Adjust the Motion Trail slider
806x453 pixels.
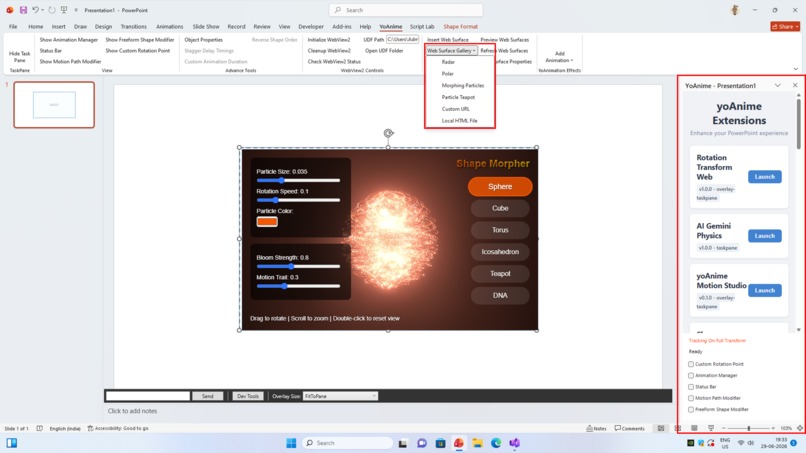298,286
